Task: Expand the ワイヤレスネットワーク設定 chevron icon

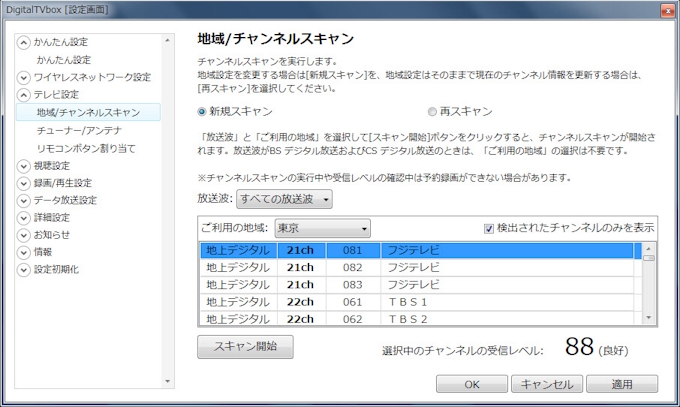Action: [24, 77]
